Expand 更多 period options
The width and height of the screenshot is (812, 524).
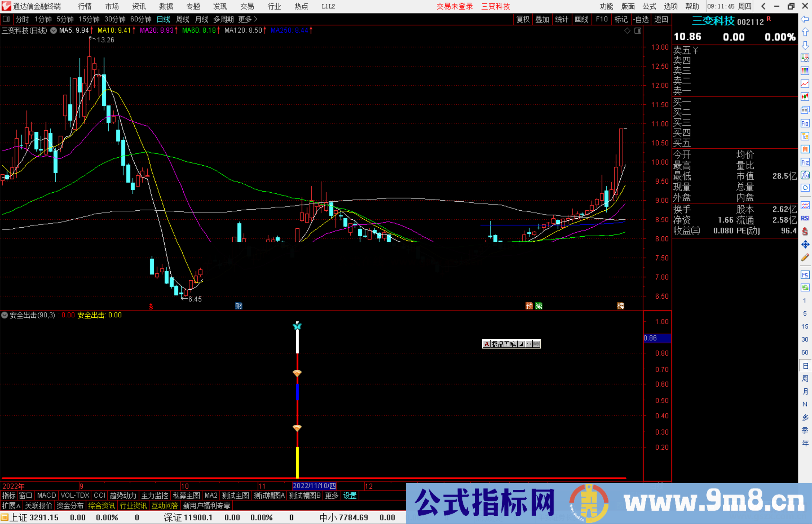pyautogui.click(x=248, y=19)
